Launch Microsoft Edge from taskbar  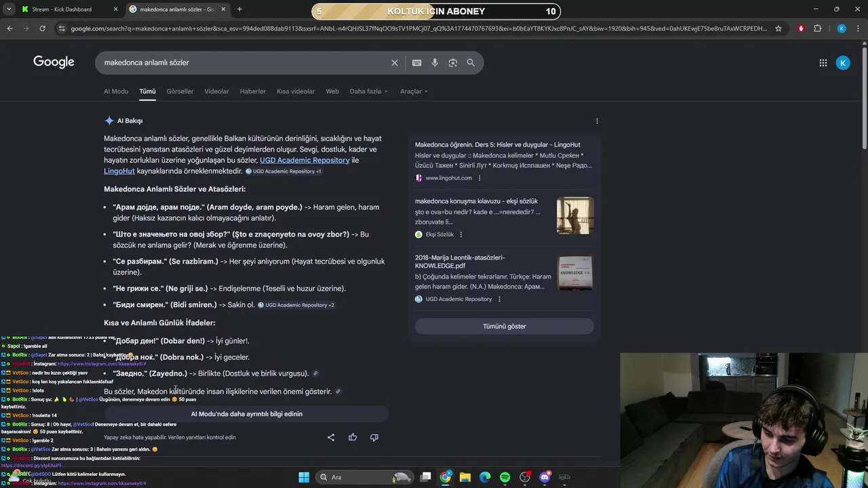[485, 477]
